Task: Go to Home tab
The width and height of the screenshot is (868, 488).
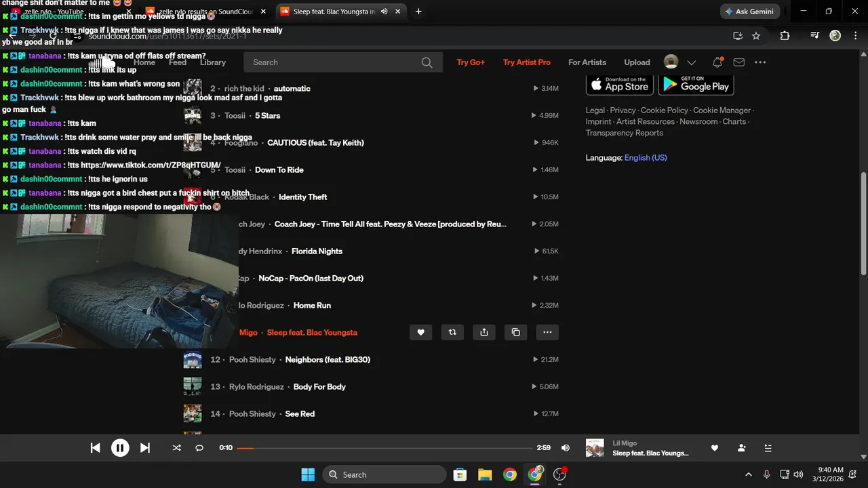Action: (144, 62)
